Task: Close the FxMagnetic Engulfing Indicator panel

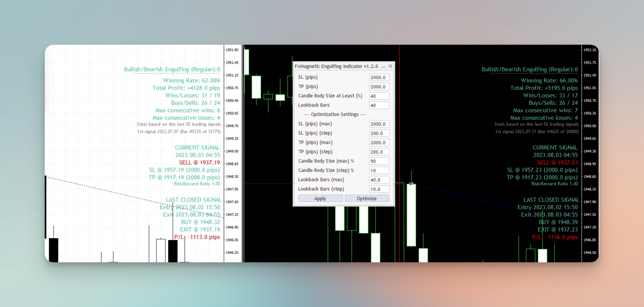Action: click(x=390, y=66)
